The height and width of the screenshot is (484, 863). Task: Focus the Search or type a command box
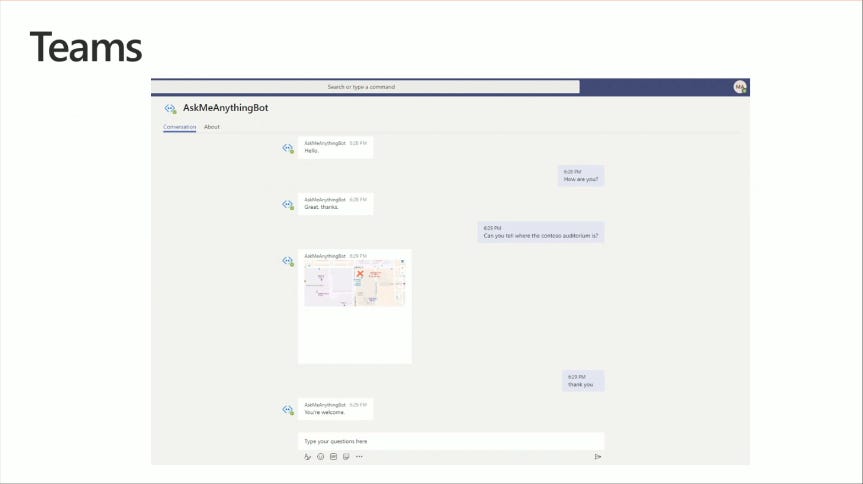coord(365,87)
